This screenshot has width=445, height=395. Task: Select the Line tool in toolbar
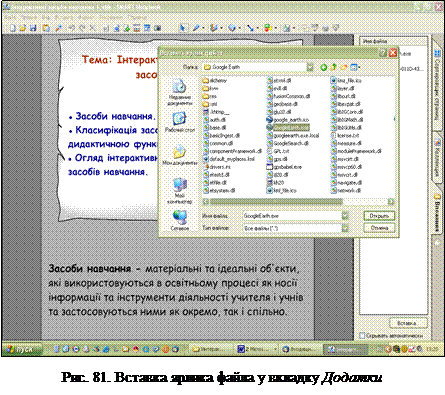[x=250, y=28]
